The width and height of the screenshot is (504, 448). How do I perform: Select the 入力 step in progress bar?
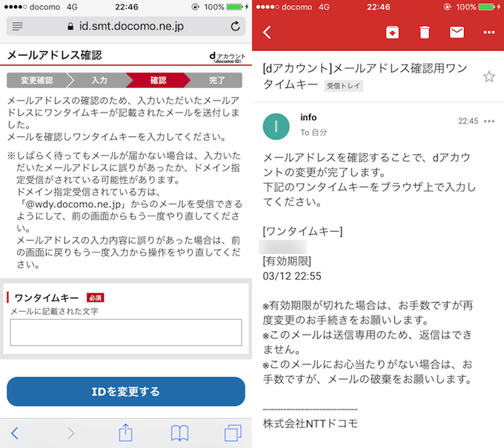click(x=99, y=80)
